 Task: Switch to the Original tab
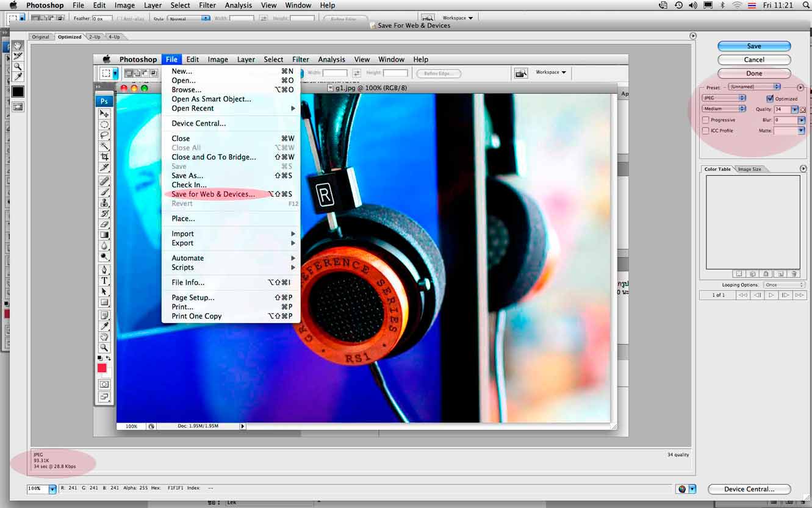pyautogui.click(x=41, y=37)
